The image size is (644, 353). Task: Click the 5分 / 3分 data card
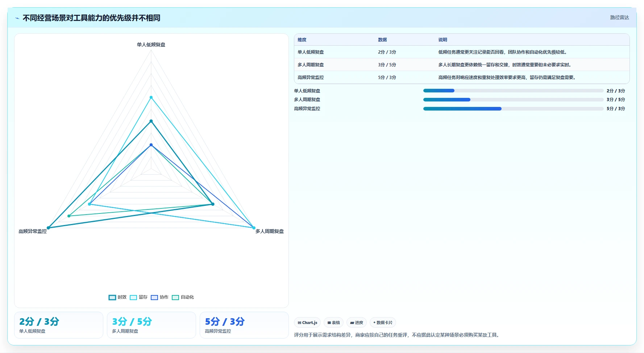(x=244, y=325)
